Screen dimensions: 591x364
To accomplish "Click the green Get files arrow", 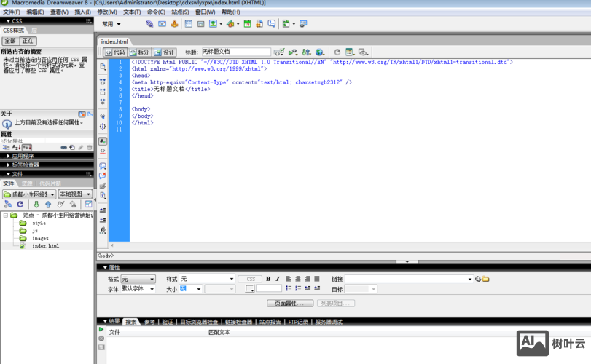I will [36, 205].
